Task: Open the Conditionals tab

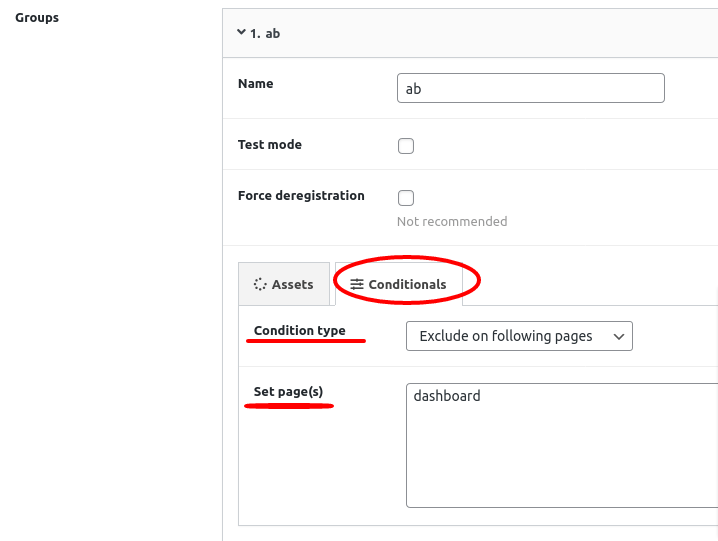Action: (x=399, y=284)
